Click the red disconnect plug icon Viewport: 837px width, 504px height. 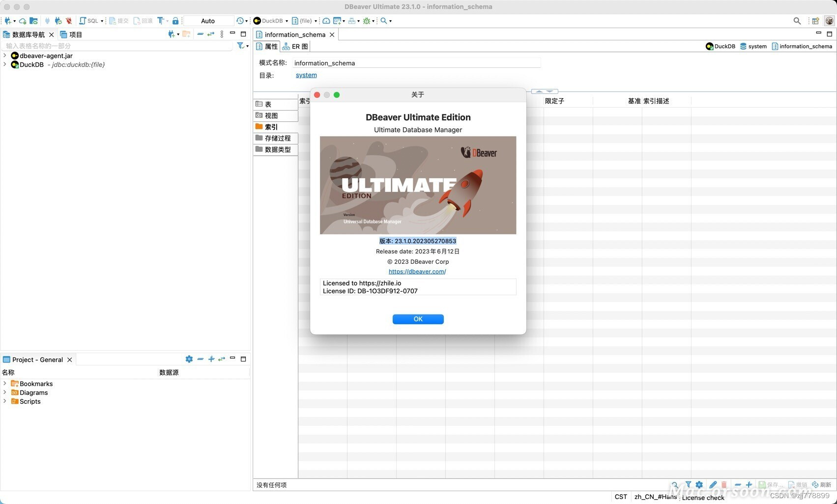[x=69, y=21]
